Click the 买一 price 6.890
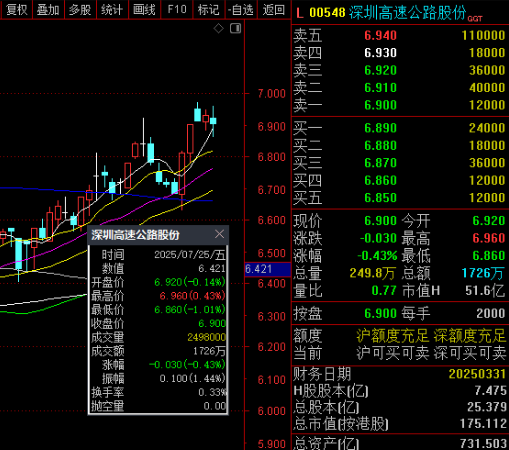Image resolution: width=509 pixels, height=450 pixels. pyautogui.click(x=380, y=128)
